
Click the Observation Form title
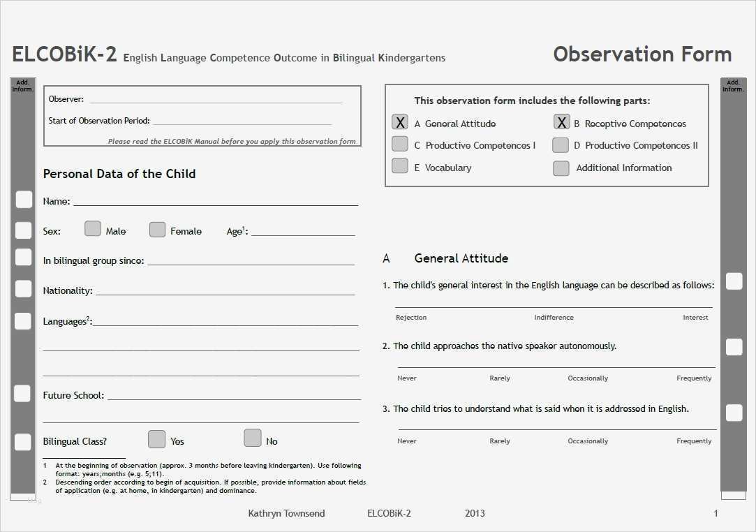642,54
